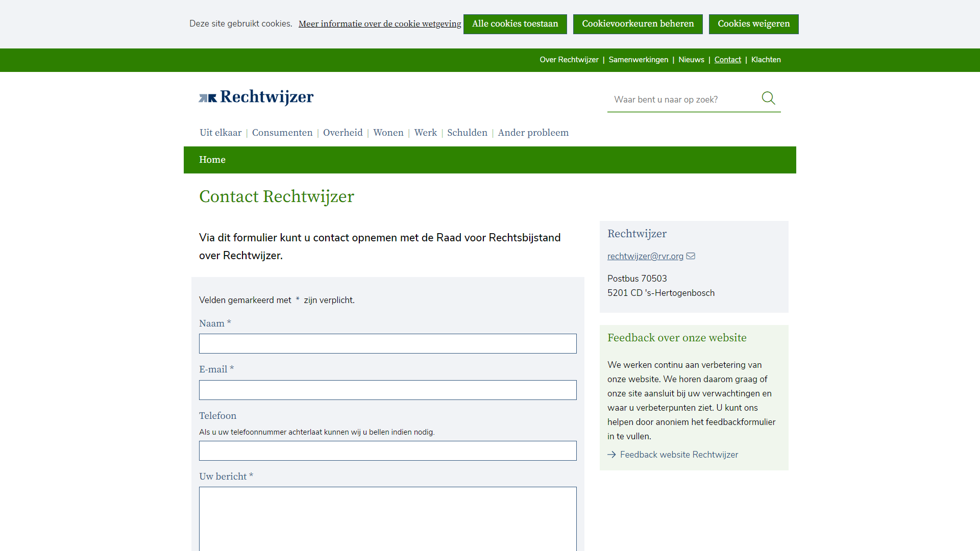Click the '5201 CD 's-Hertogenbosch' text

[x=661, y=293]
